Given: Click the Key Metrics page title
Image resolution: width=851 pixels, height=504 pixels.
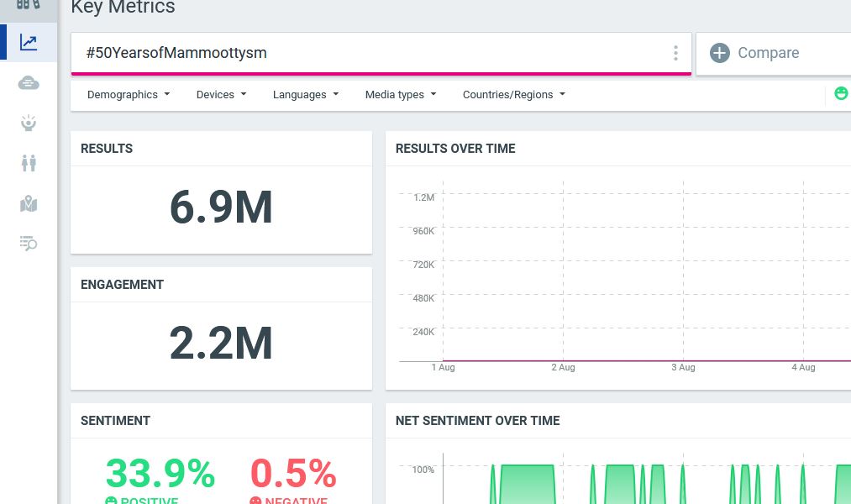Looking at the screenshot, I should coord(123,7).
